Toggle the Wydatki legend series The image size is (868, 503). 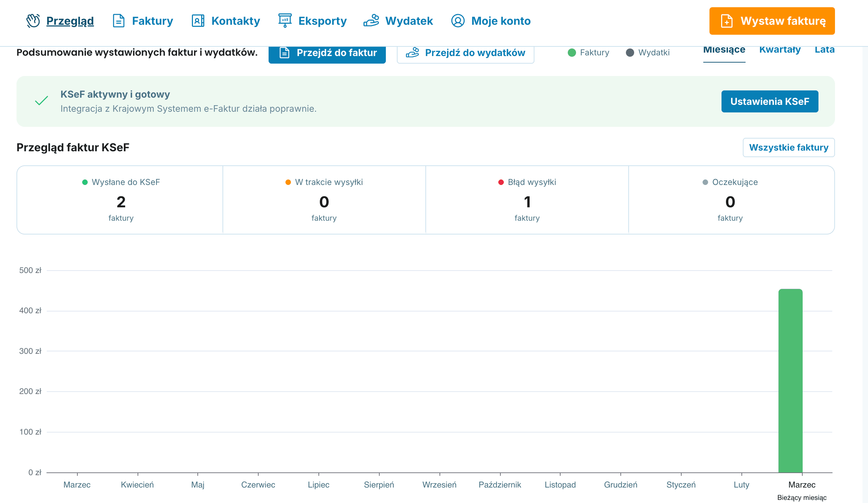(648, 53)
